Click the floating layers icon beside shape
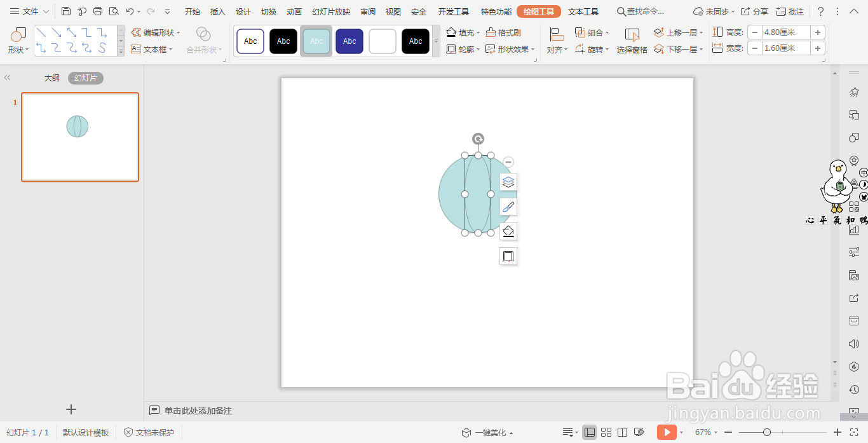Screen dimensions: 868x443 [x=508, y=182]
